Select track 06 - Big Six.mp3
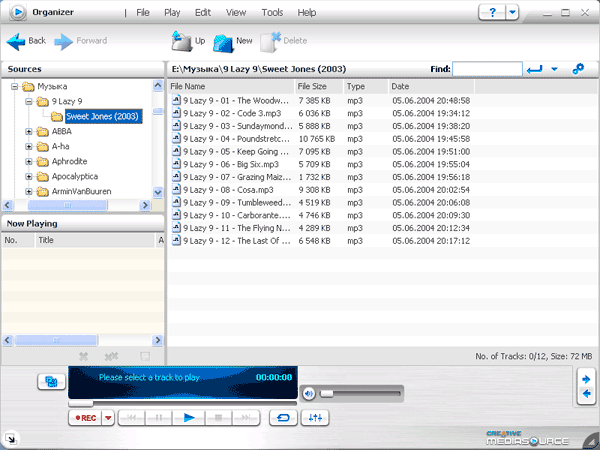 [x=231, y=164]
